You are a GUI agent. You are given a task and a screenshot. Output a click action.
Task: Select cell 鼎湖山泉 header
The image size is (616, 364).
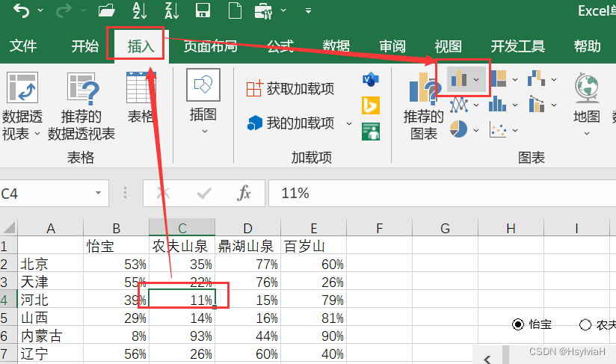pos(247,246)
